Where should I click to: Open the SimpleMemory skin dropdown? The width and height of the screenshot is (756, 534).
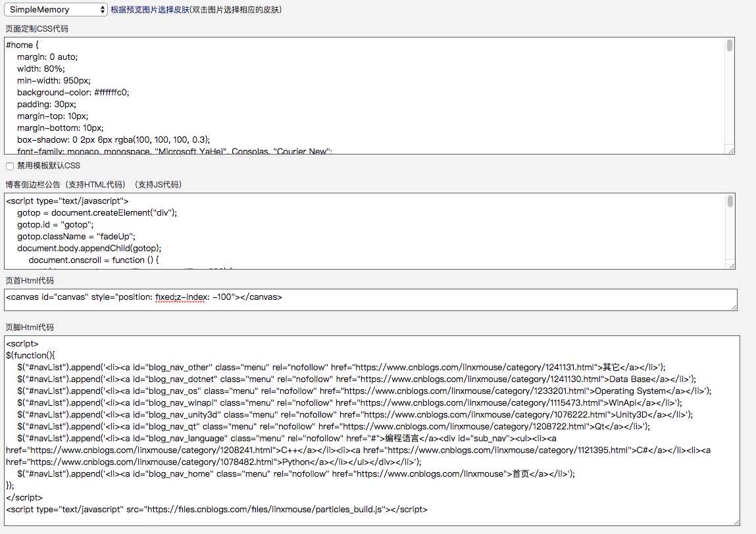[x=55, y=10]
